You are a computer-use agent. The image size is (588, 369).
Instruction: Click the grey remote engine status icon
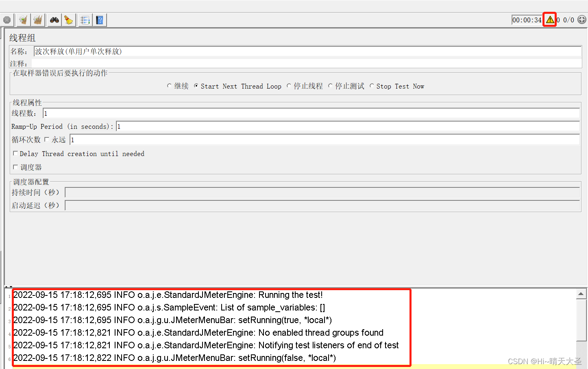click(x=582, y=20)
